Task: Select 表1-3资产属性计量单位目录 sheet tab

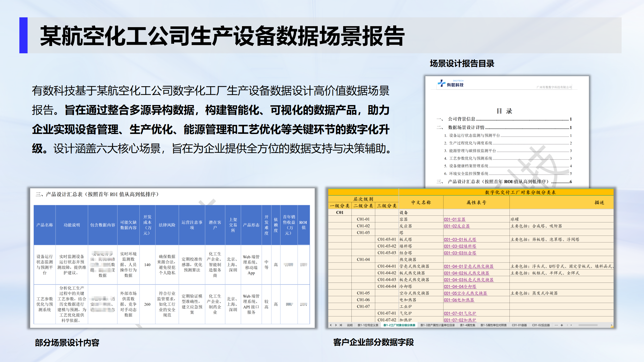Action: coord(437,325)
